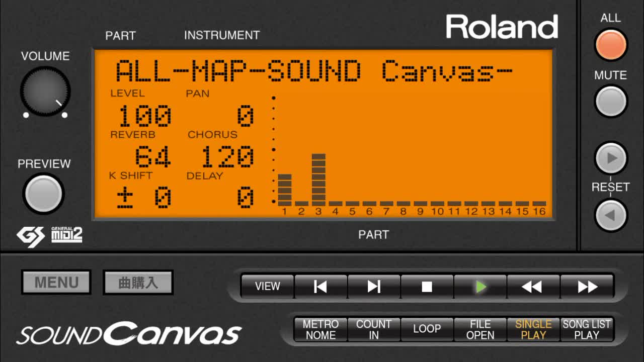Image resolution: width=644 pixels, height=362 pixels.
Task: Toggle SINGLE PLAY mode
Action: pyautogui.click(x=533, y=330)
